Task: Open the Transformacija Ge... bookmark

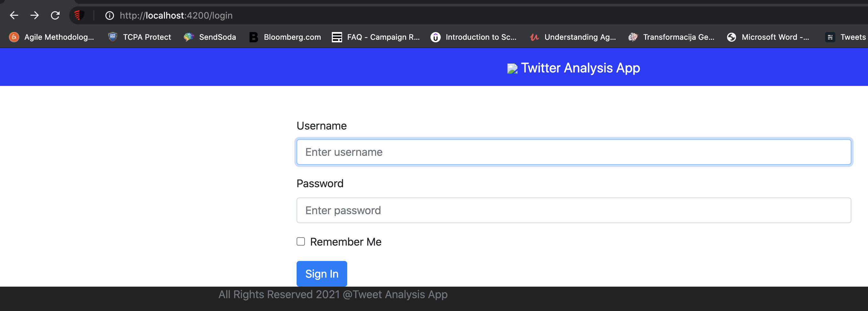Action: tap(671, 37)
